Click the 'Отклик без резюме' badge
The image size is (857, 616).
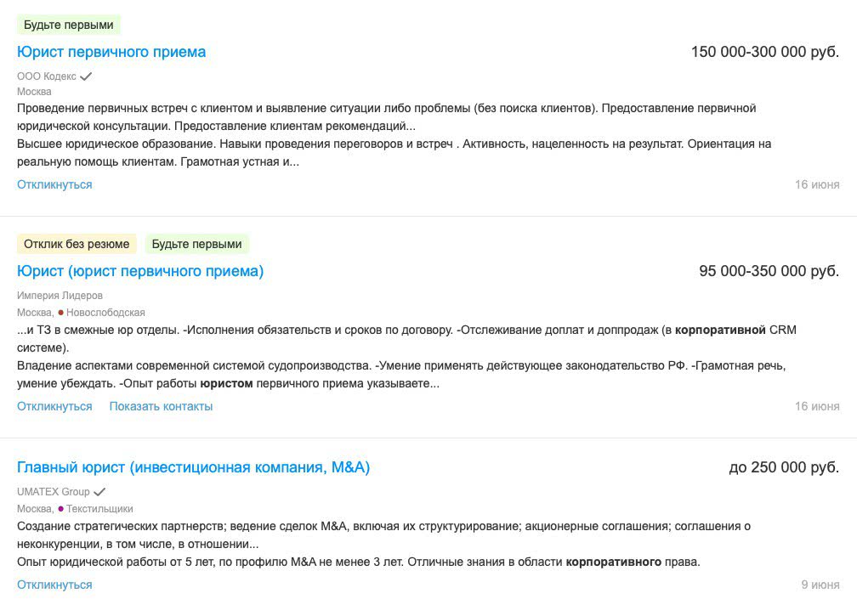click(77, 244)
